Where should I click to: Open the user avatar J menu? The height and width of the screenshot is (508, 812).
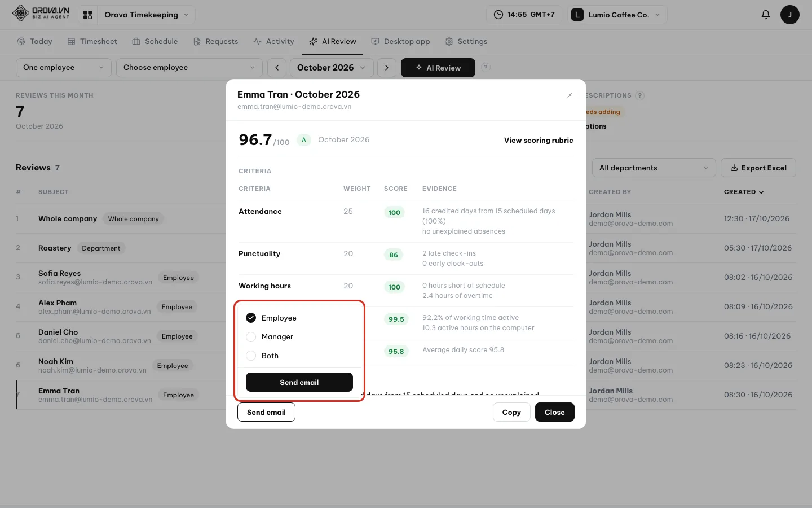789,15
